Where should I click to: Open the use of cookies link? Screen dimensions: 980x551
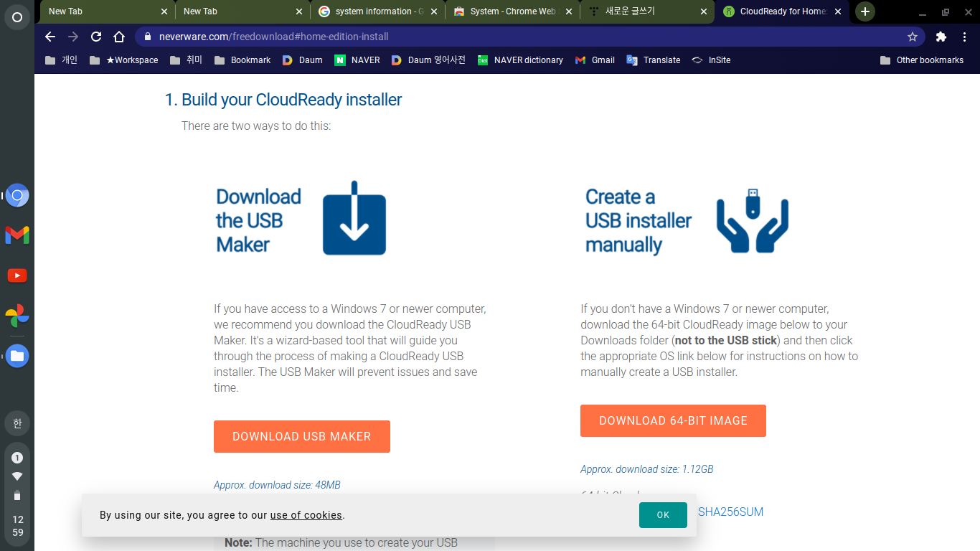(x=306, y=515)
